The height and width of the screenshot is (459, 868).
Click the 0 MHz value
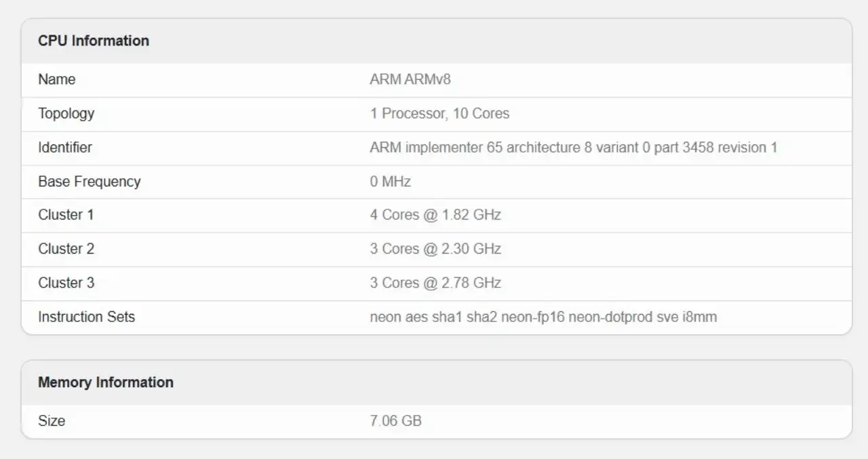[x=391, y=181]
